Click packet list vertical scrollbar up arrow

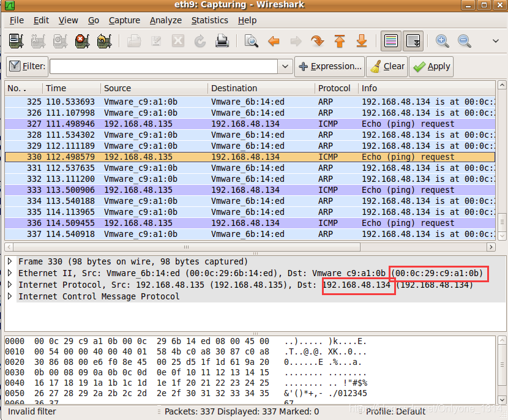click(x=502, y=85)
